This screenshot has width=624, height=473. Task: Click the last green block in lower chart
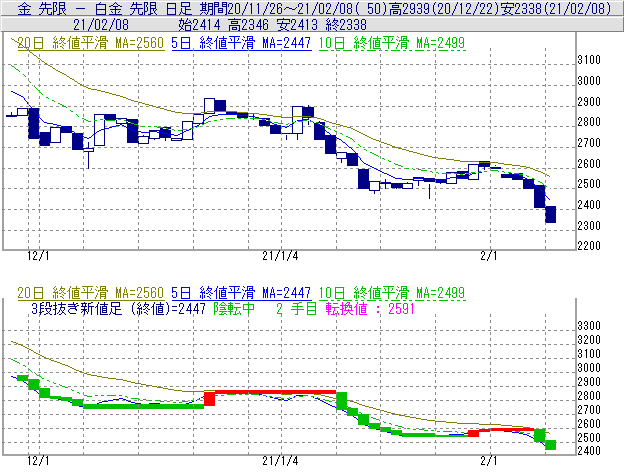click(550, 445)
